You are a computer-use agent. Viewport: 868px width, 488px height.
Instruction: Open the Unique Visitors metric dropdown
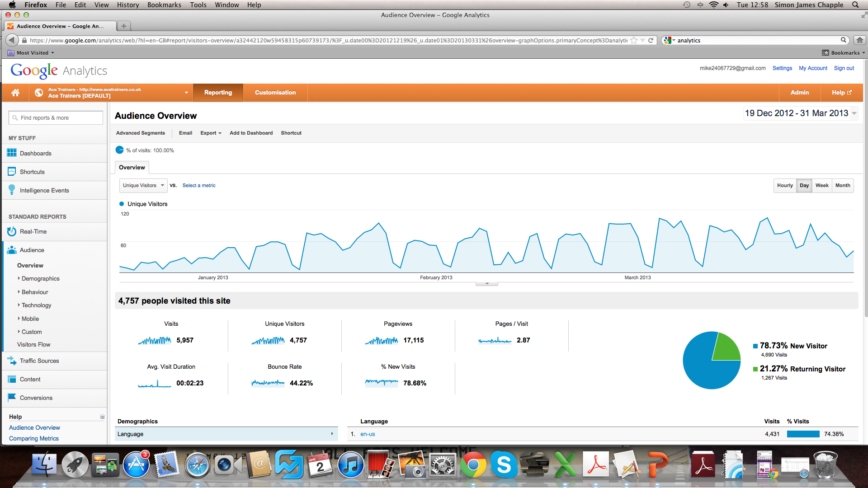(143, 185)
